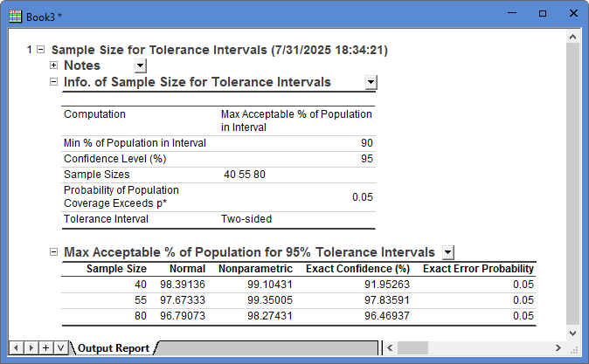
Task: Click sample size cell 55
Action: (141, 300)
